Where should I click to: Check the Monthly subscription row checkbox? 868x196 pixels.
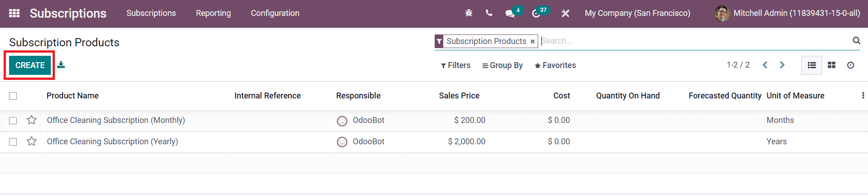click(x=13, y=121)
